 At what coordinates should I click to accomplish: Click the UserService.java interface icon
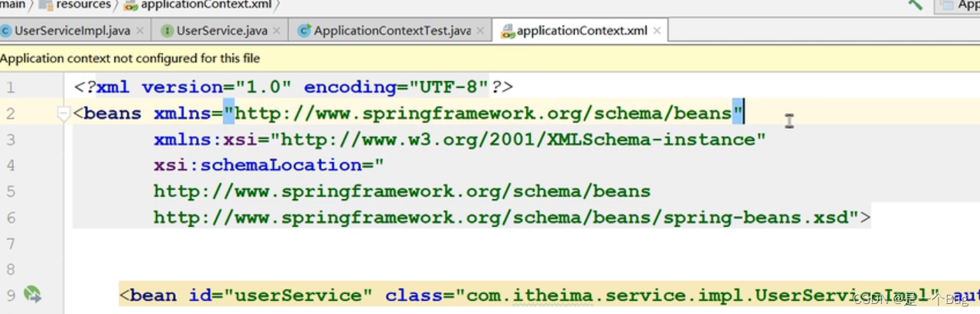click(167, 31)
